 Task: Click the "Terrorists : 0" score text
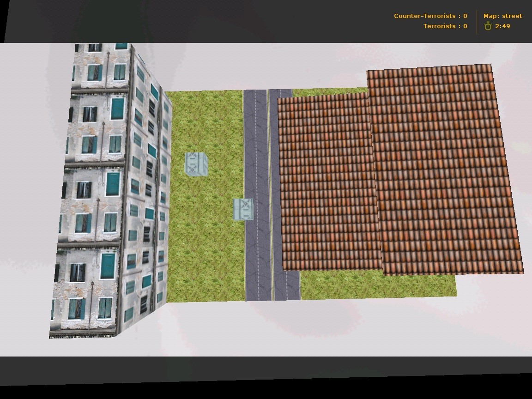pos(445,26)
